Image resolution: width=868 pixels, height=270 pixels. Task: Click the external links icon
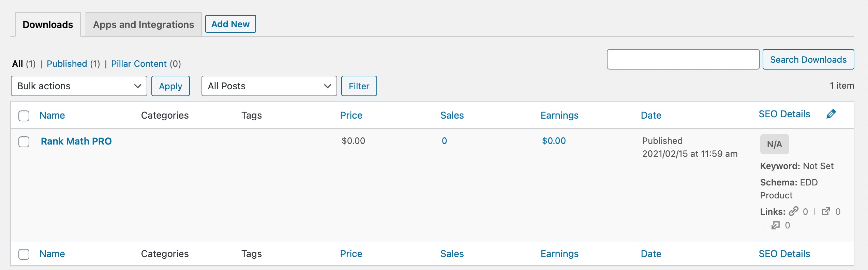[x=826, y=211]
